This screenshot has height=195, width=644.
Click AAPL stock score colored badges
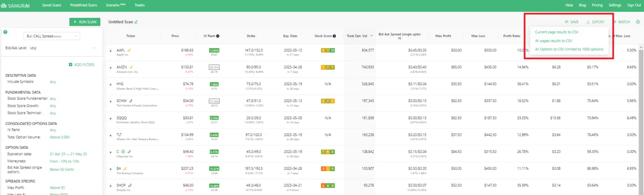pyautogui.click(x=327, y=50)
